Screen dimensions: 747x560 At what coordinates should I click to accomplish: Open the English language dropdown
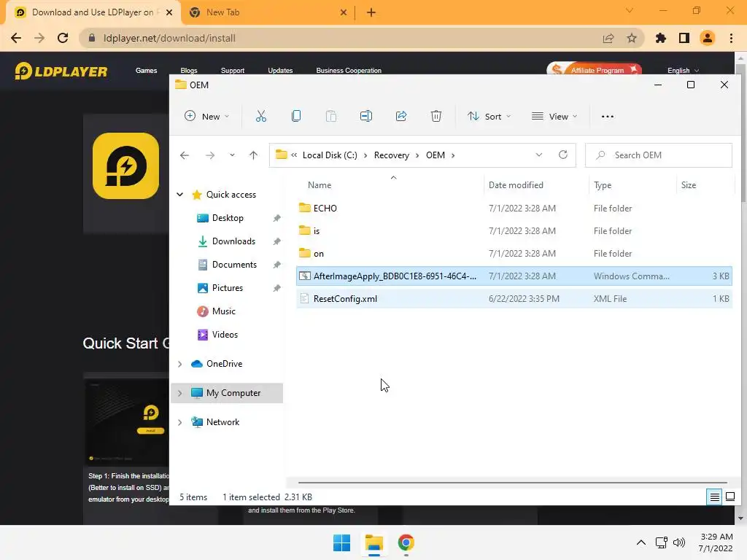pos(683,71)
